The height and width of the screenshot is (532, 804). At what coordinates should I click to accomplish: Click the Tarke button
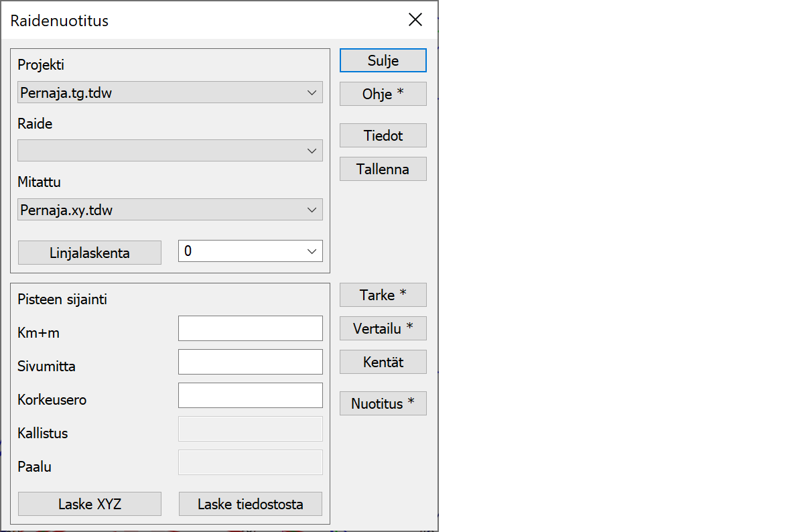383,295
